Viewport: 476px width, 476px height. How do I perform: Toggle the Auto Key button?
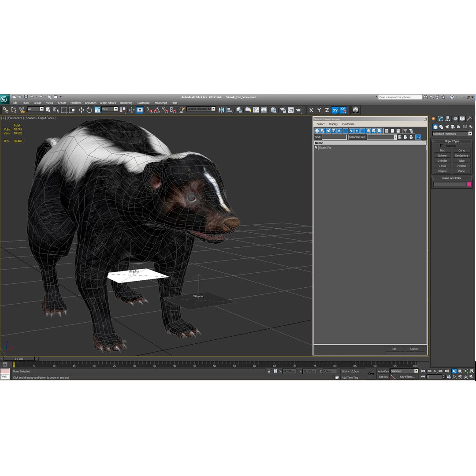click(x=383, y=372)
